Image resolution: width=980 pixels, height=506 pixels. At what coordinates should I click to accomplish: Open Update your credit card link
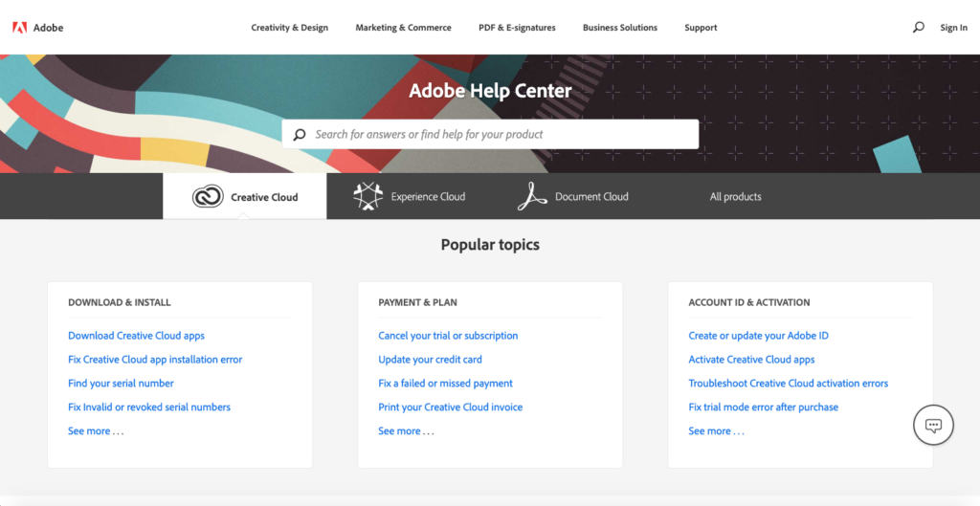(430, 360)
